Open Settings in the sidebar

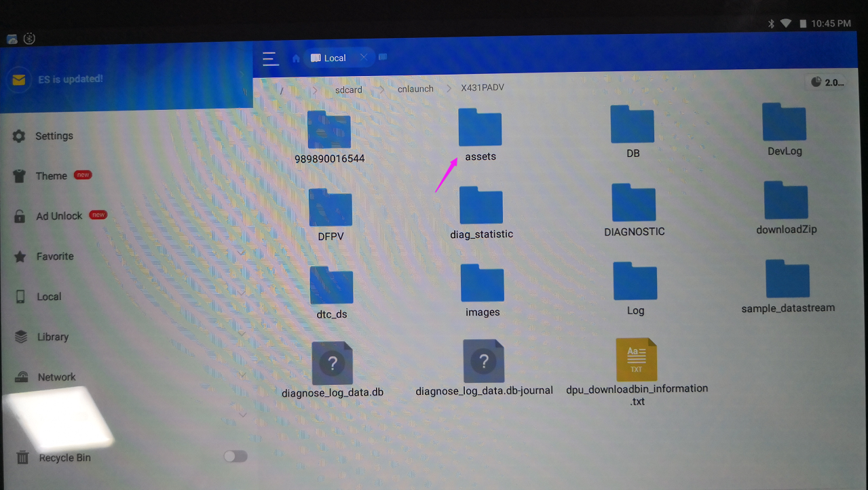point(54,136)
